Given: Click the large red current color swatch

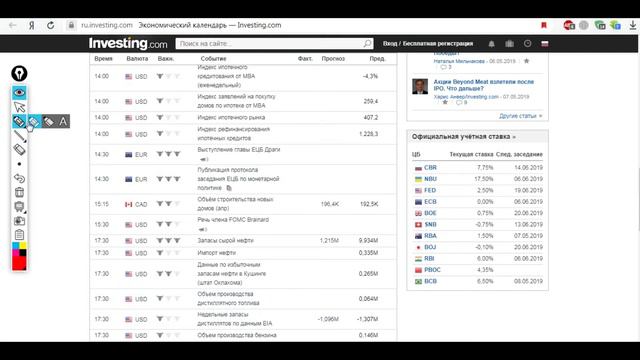Looking at the screenshot, I should click(x=19, y=263).
